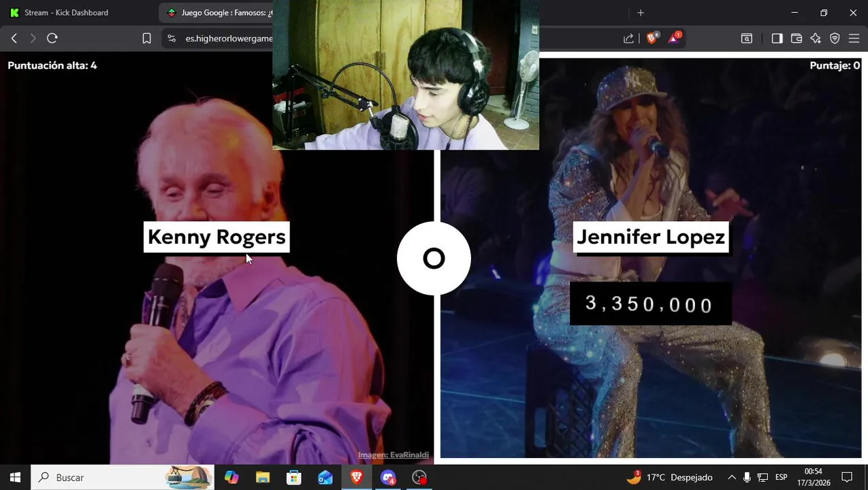Click the URL es.higherorlowergame address field

click(229, 39)
